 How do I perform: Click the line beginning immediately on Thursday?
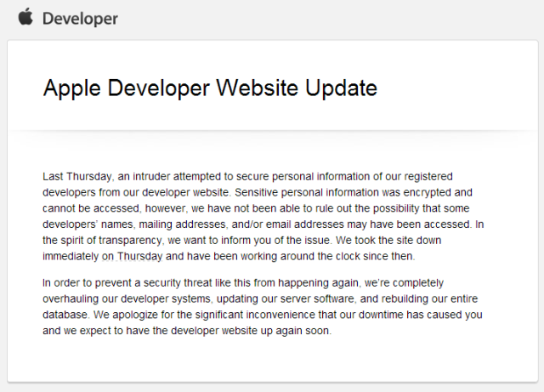[229, 256]
